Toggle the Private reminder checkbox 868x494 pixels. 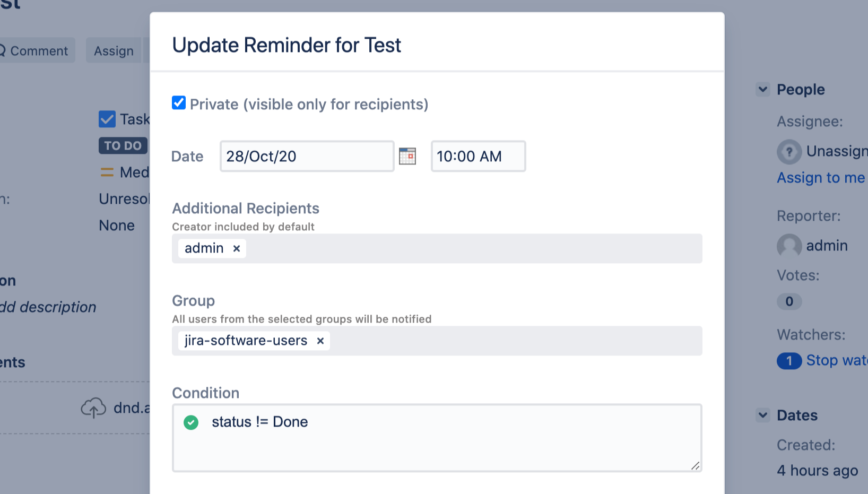click(x=179, y=103)
